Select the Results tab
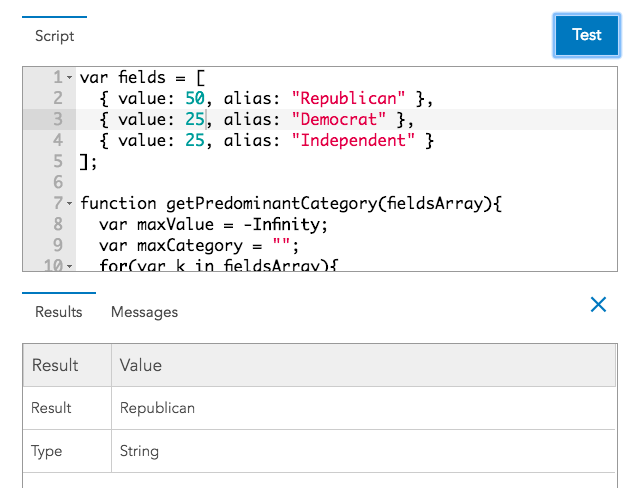Screen dimensions: 631x488 [58, 312]
